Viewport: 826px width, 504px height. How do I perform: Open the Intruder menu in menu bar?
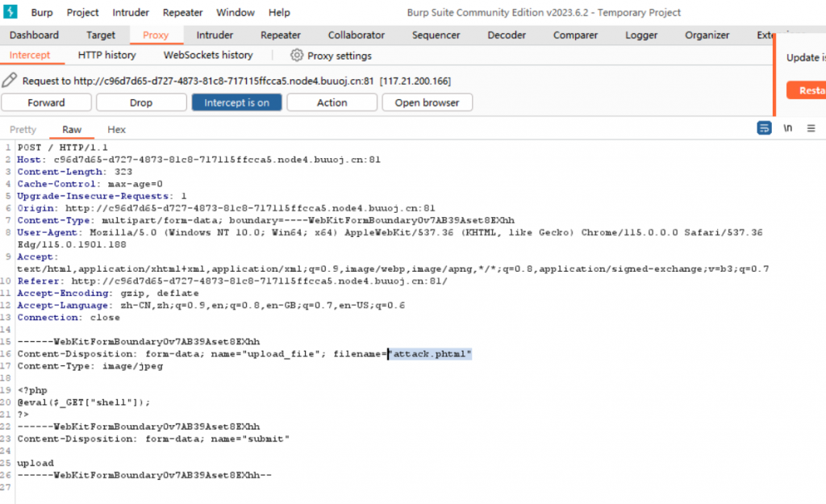(131, 12)
